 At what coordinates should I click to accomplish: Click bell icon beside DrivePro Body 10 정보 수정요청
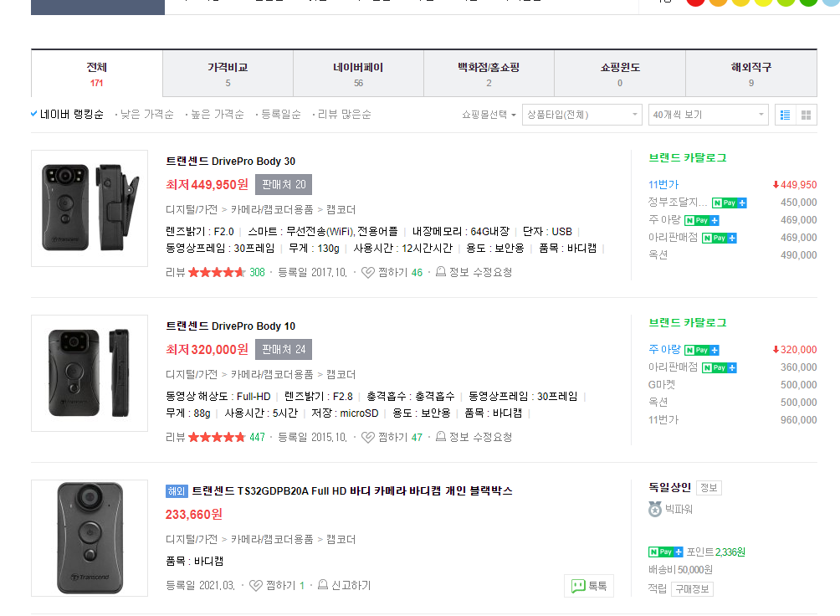point(440,437)
